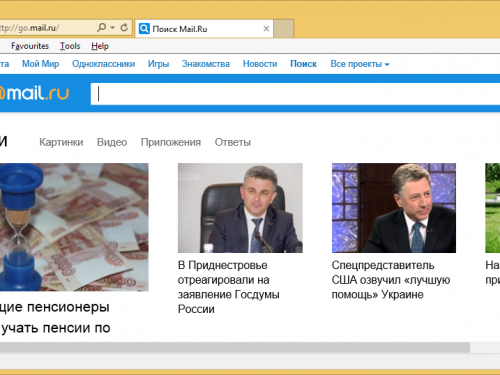Click the horizontal scrollbar thumb
This screenshot has height=375, width=500.
coord(235,347)
